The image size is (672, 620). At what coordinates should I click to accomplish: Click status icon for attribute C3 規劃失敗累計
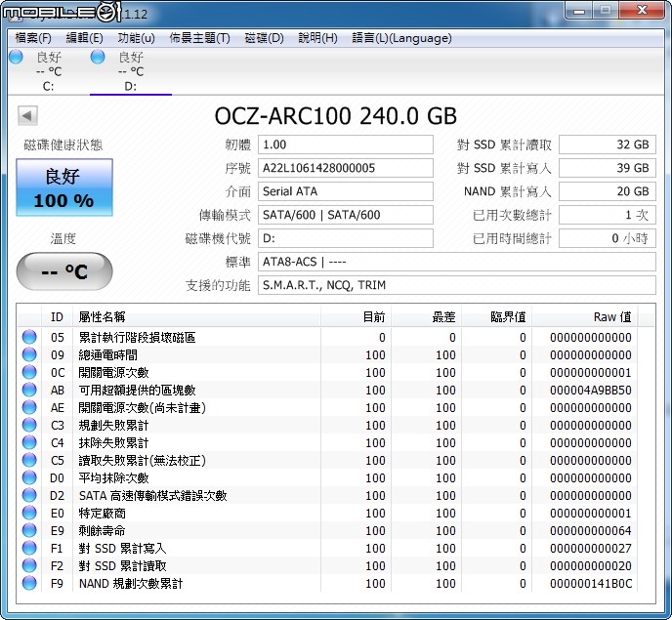coord(29,425)
